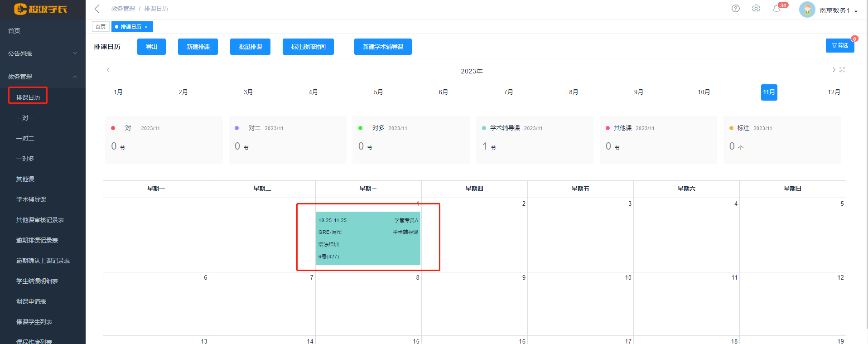
Task: Click the 导出 button
Action: (x=151, y=47)
